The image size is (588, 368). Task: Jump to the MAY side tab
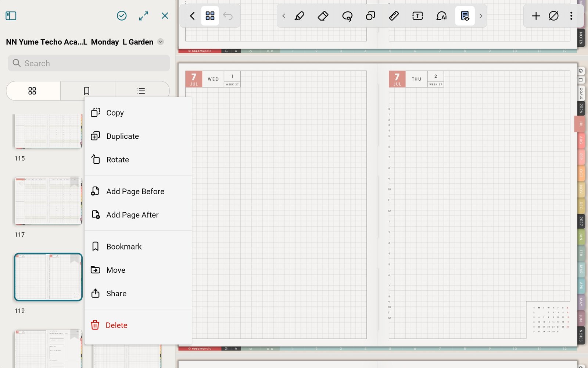tap(581, 302)
